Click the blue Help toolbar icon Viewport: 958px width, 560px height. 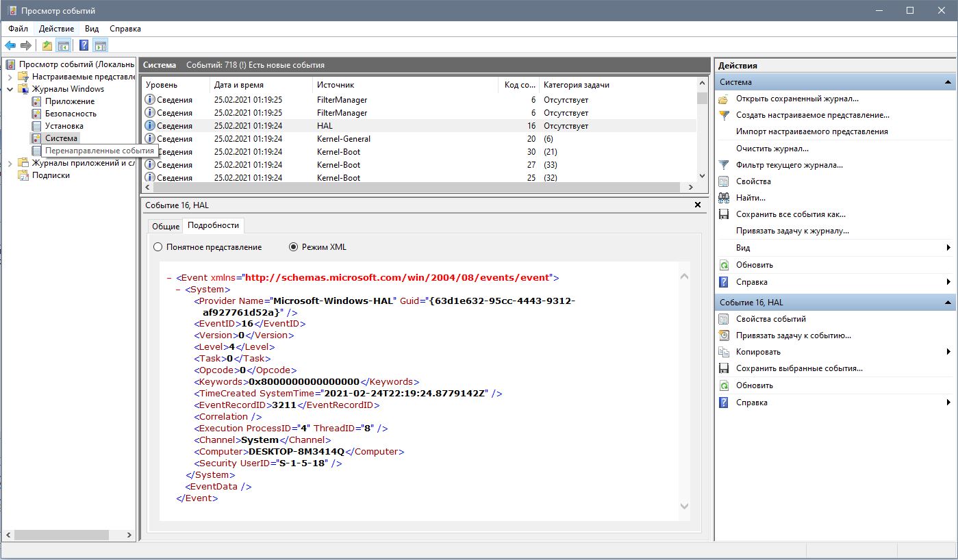84,46
